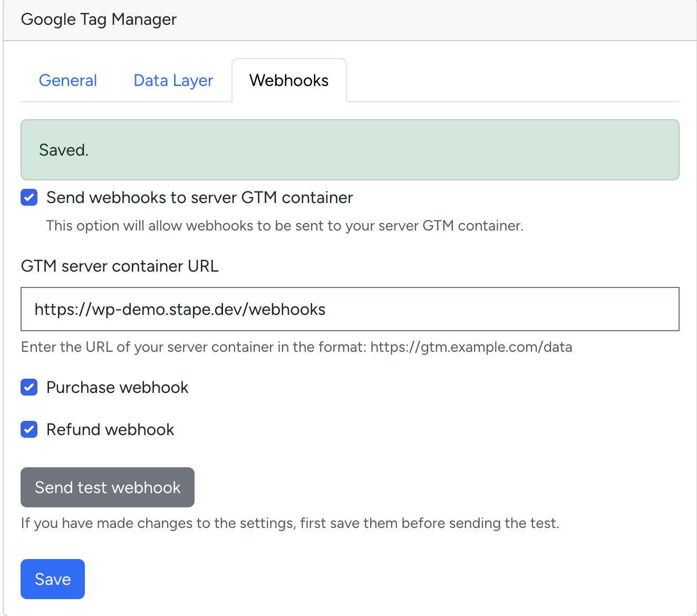This screenshot has width=697, height=616.
Task: Click the save-before-test instruction text
Action: [290, 523]
